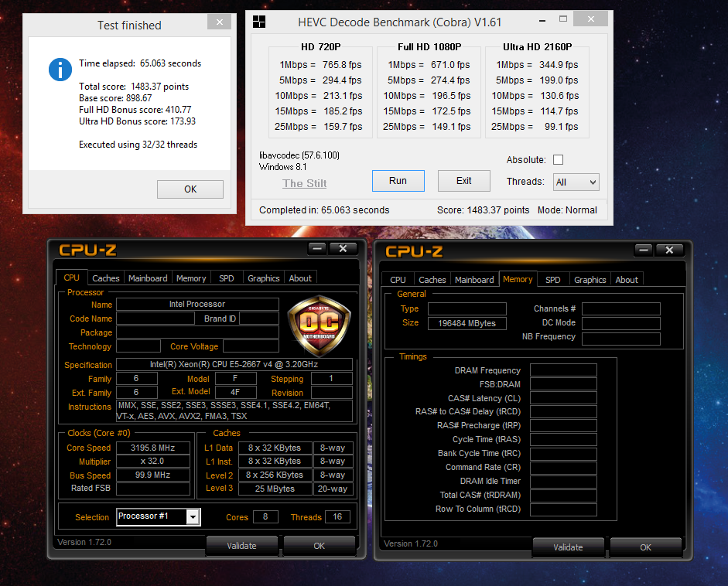Click the blue info icon in Test finished dialog
728x586 pixels.
[60, 70]
